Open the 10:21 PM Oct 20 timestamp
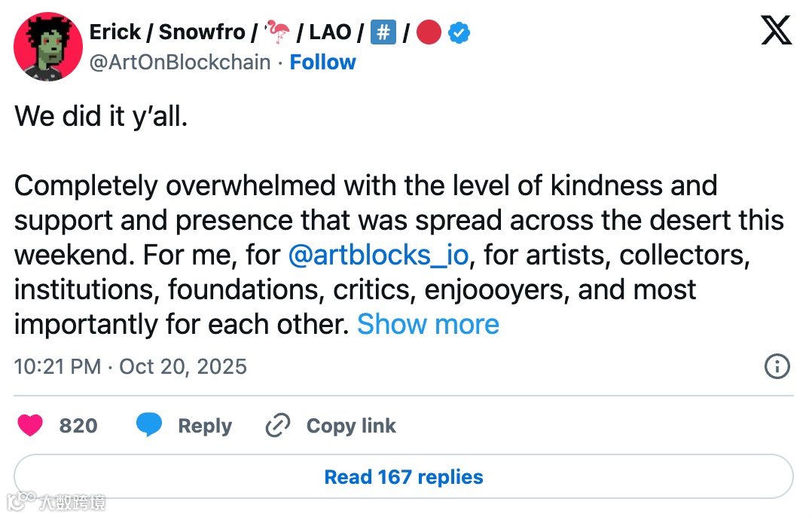This screenshot has width=812, height=517. [130, 366]
